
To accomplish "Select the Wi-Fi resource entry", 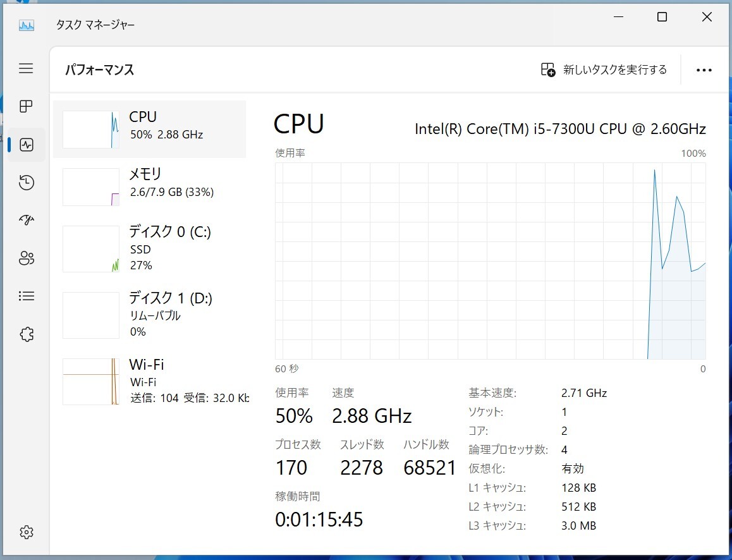I will pyautogui.click(x=149, y=381).
